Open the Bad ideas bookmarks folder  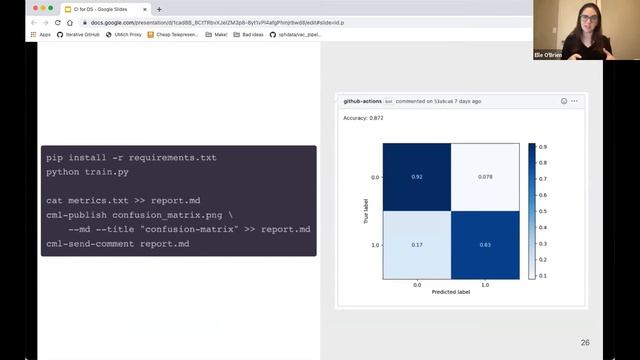pyautogui.click(x=249, y=35)
